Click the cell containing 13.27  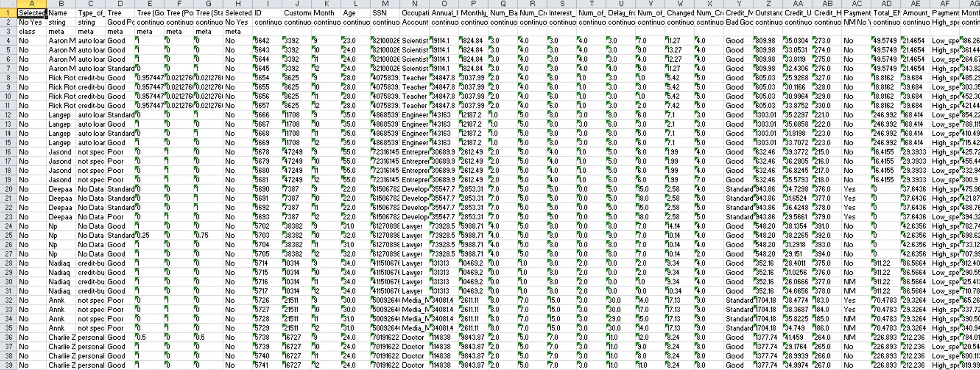tap(679, 50)
